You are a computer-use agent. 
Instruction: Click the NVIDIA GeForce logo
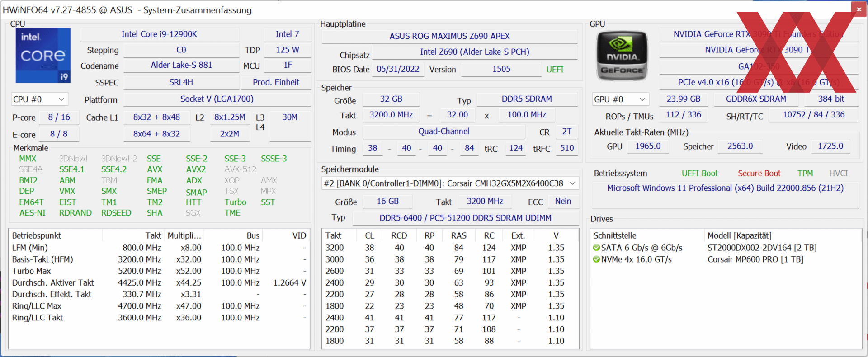pos(622,56)
